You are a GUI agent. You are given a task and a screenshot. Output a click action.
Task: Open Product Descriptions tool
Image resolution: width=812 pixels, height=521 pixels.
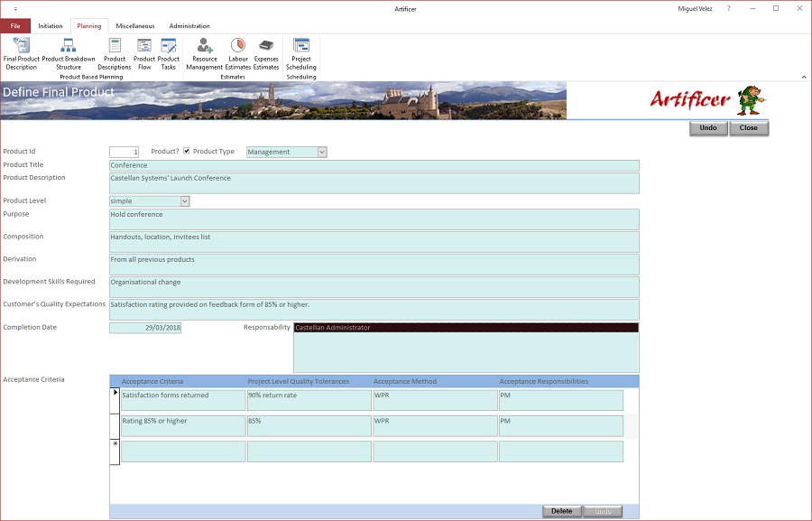[x=115, y=53]
